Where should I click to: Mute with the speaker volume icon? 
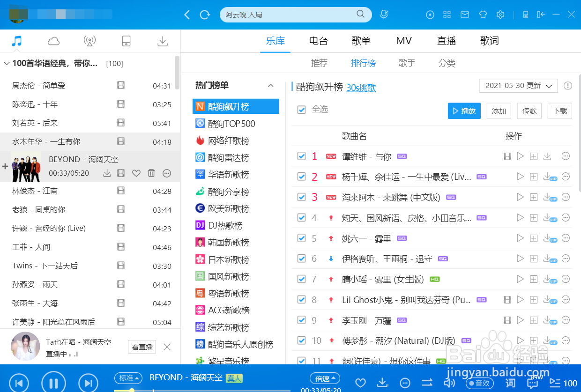[449, 383]
